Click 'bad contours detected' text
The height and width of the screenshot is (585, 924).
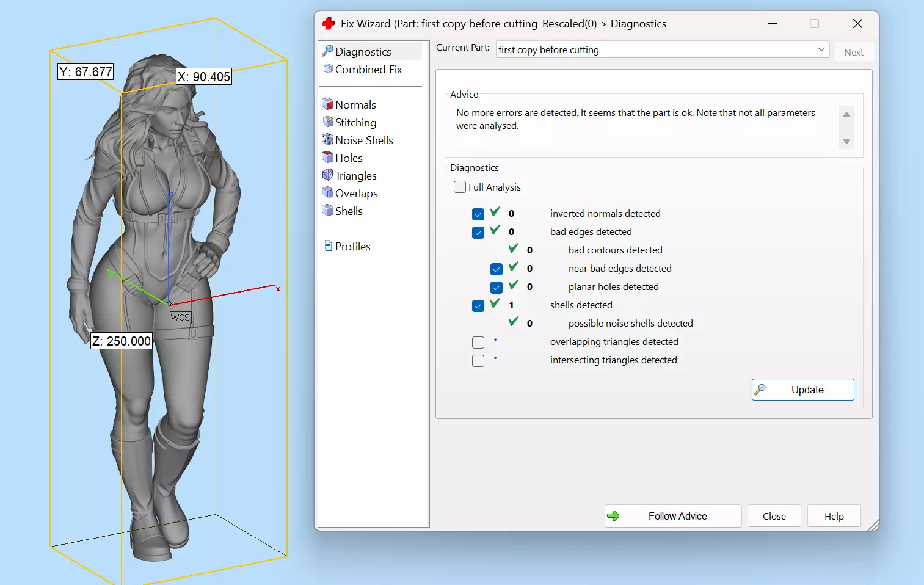(x=615, y=250)
